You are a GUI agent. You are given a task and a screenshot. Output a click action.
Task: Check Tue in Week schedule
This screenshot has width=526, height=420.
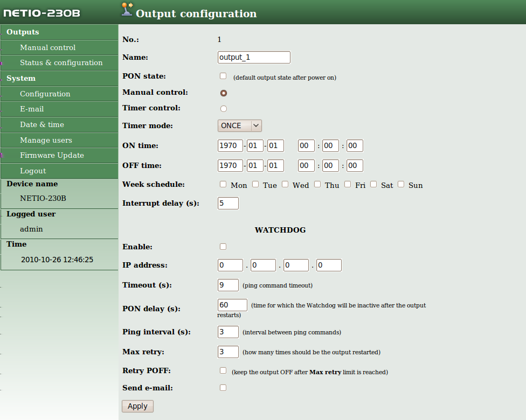pyautogui.click(x=255, y=184)
